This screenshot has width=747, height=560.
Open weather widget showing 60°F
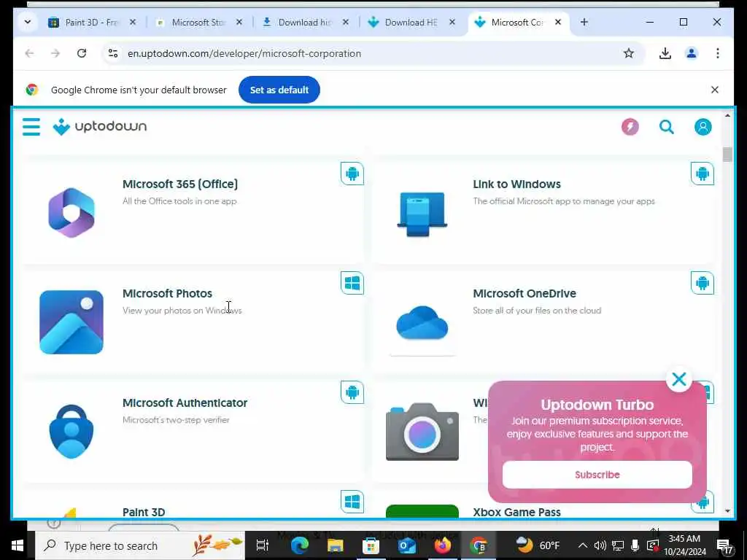tap(538, 545)
